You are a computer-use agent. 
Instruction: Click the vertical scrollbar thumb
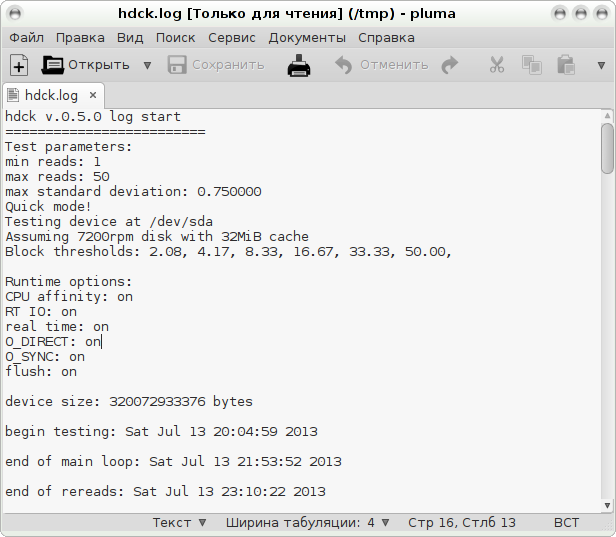(x=607, y=148)
